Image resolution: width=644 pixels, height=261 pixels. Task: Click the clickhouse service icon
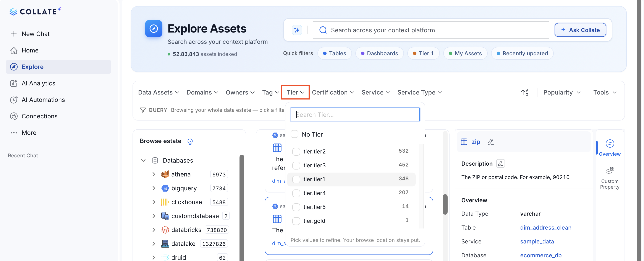click(165, 202)
